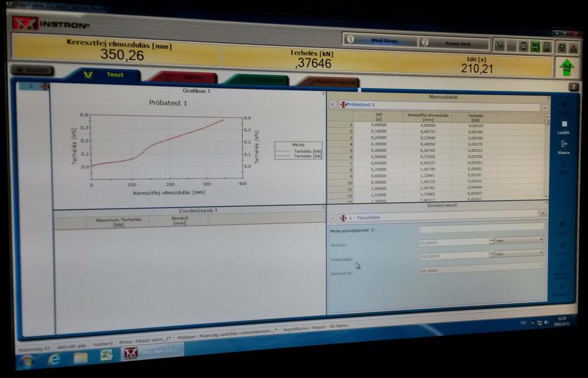This screenshot has width=588, height=378.
Task: Click the warning triangle icon in top toolbar
Action: (573, 48)
